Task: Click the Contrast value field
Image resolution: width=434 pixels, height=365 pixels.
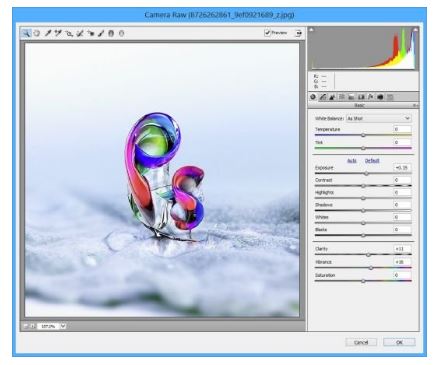Action: click(402, 180)
